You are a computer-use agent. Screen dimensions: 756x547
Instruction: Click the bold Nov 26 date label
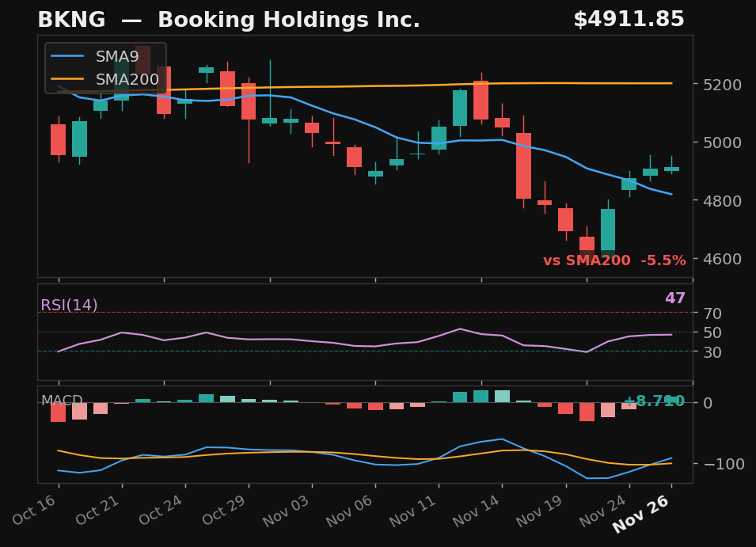(x=642, y=514)
